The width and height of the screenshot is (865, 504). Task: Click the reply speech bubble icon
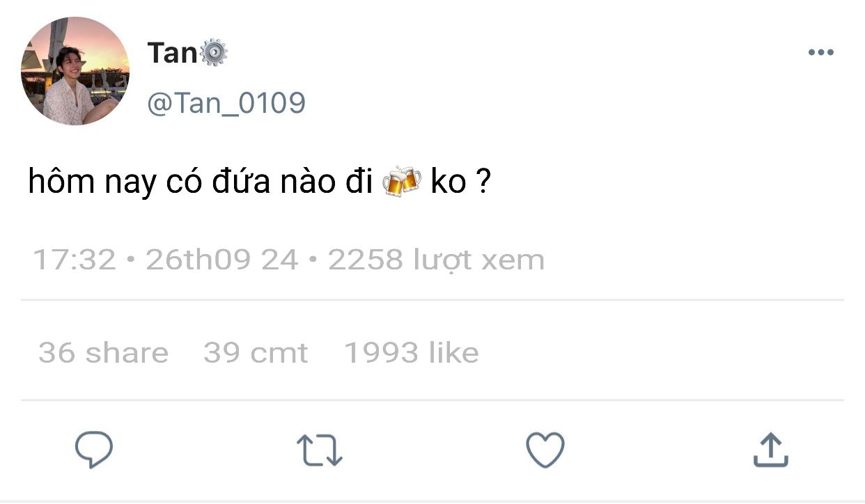point(94,450)
